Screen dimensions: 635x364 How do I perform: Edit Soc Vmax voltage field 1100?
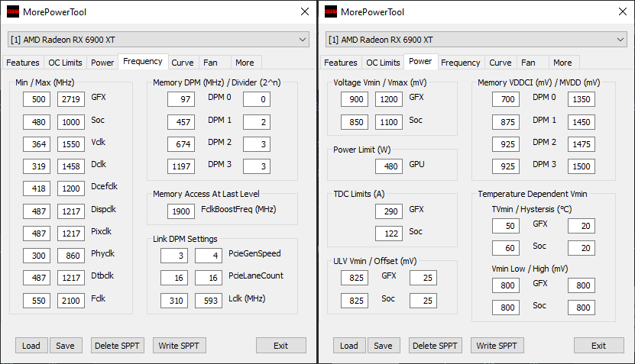point(389,122)
